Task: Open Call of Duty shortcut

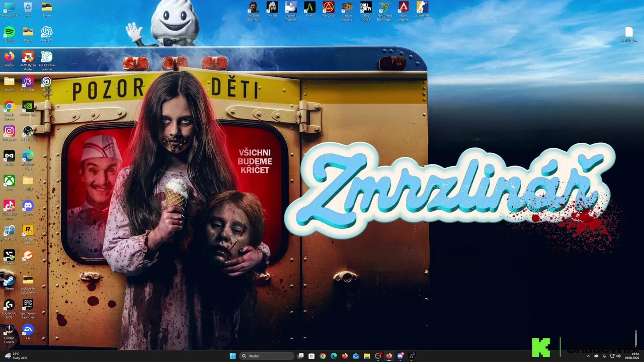Action: click(x=366, y=11)
